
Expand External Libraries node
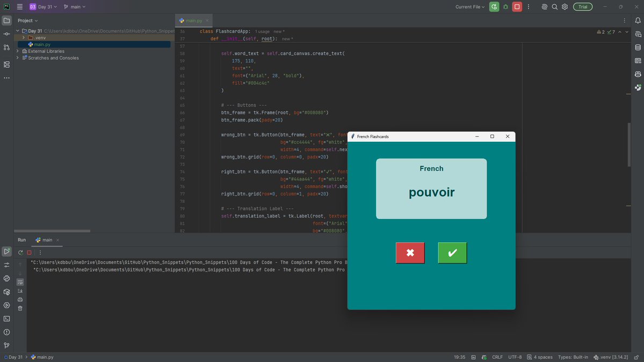(18, 52)
